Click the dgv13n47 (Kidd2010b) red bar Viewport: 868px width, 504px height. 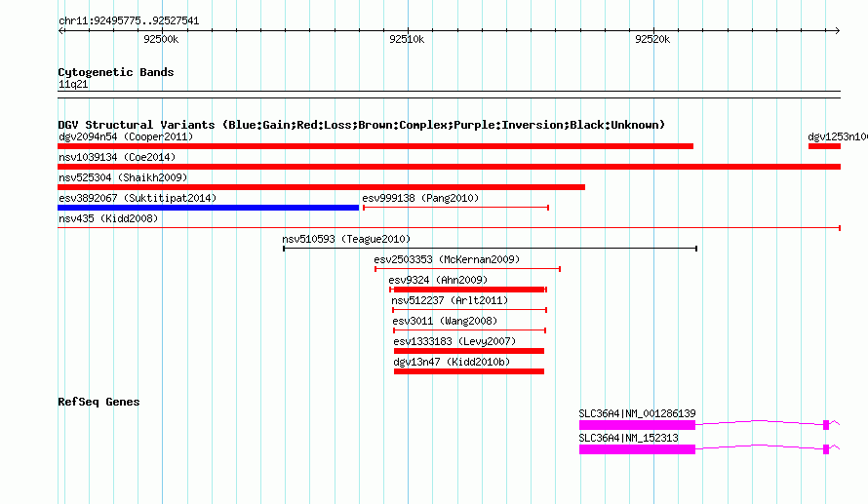(469, 371)
